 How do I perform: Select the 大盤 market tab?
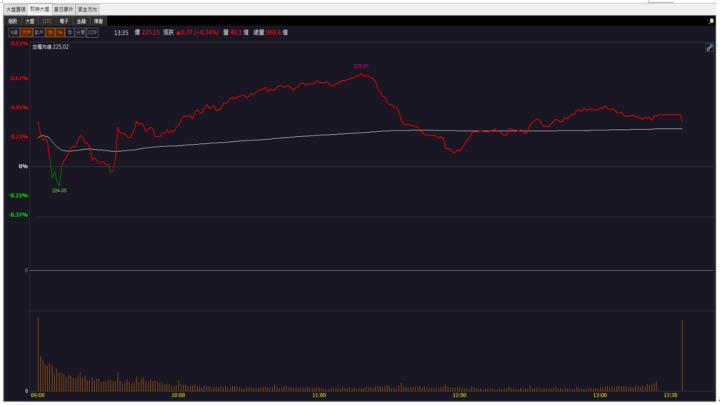tap(30, 20)
